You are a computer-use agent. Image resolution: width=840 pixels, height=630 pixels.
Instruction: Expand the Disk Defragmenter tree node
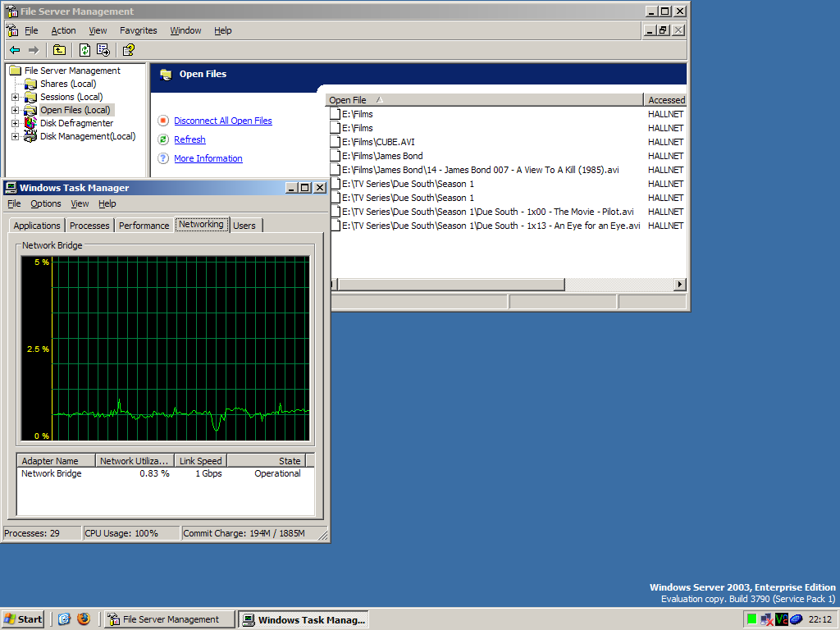pos(16,123)
